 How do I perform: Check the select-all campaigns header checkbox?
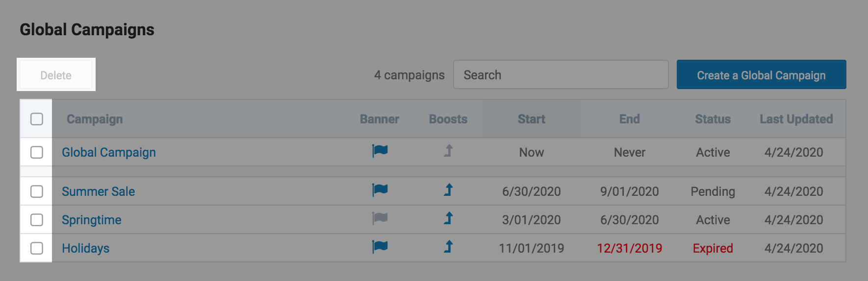[37, 119]
